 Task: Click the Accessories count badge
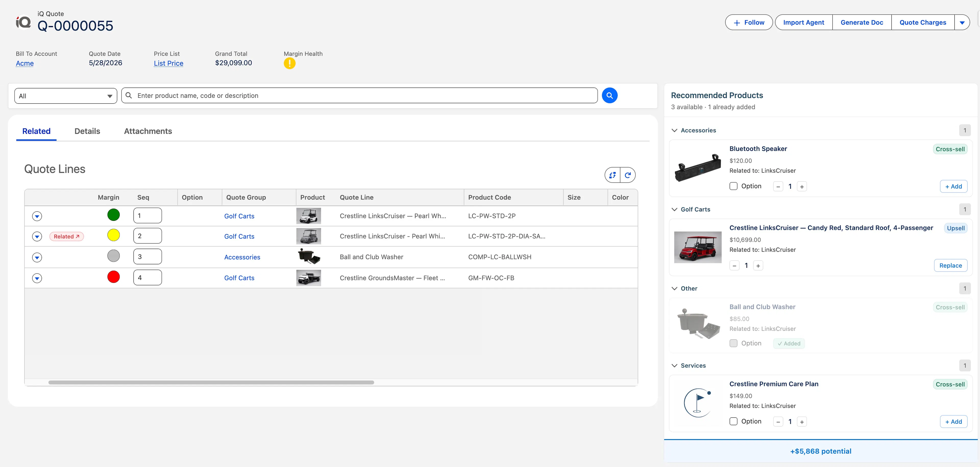click(965, 130)
